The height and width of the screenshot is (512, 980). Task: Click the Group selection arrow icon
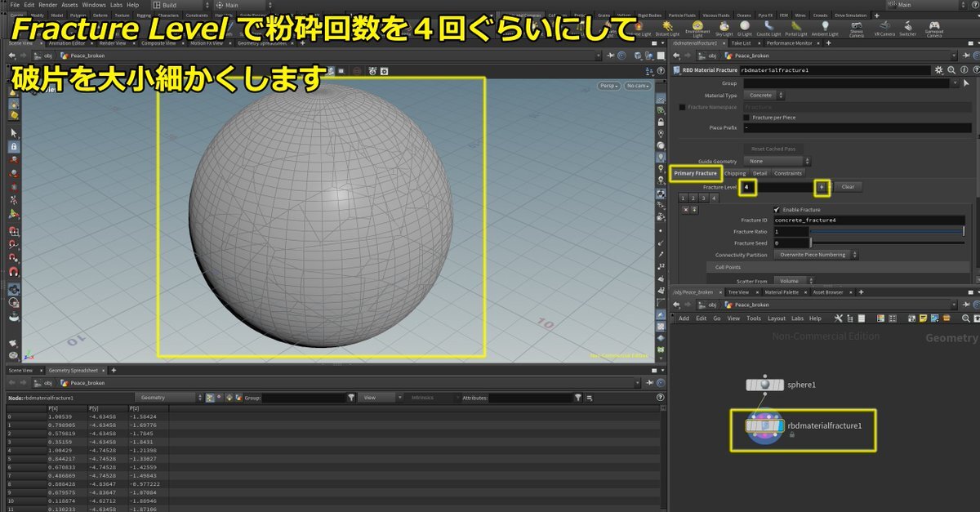click(x=967, y=83)
